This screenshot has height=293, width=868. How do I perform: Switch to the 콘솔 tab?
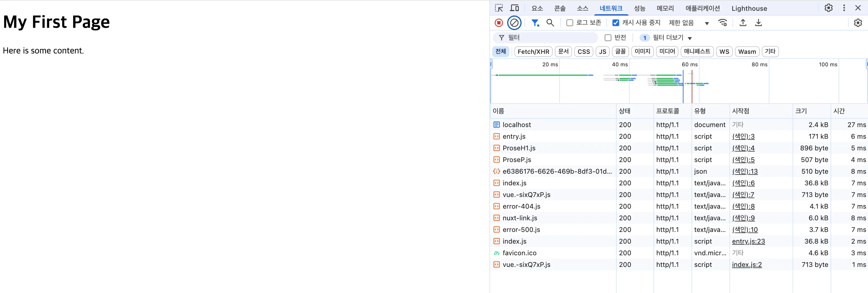pyautogui.click(x=560, y=8)
